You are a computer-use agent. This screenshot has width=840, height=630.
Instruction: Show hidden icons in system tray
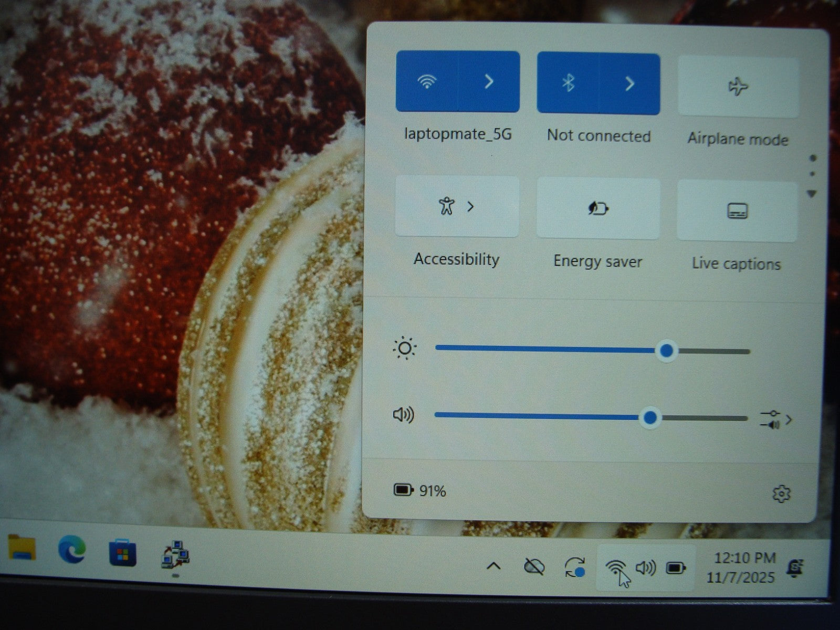493,566
